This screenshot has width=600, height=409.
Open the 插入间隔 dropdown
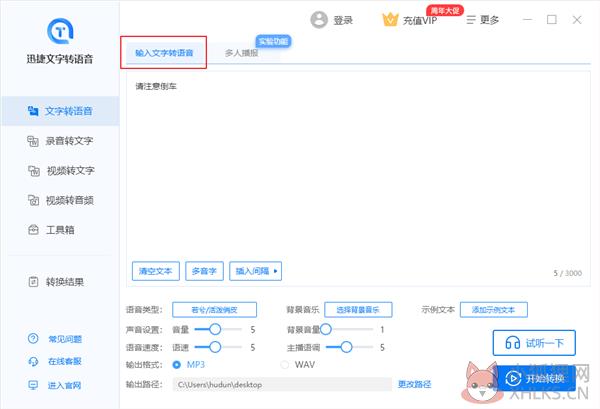point(255,271)
